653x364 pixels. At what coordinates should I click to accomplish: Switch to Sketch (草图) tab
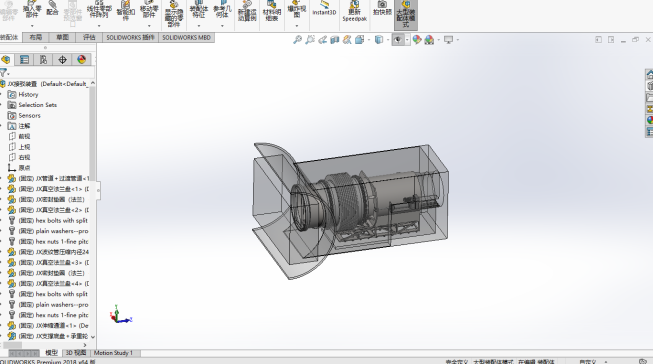[x=62, y=37]
